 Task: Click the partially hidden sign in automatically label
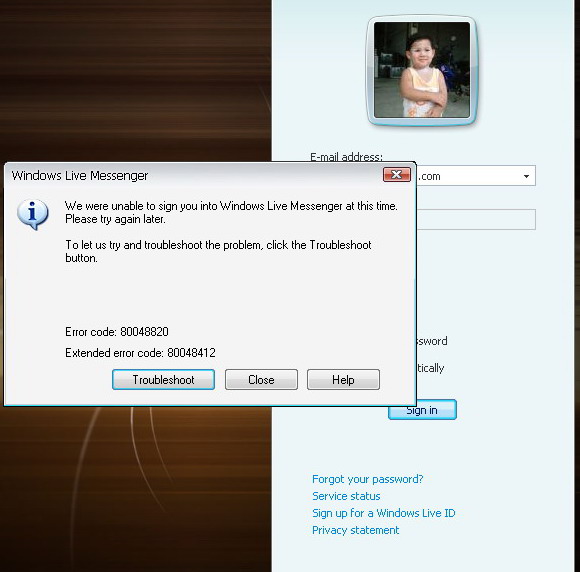point(431,368)
